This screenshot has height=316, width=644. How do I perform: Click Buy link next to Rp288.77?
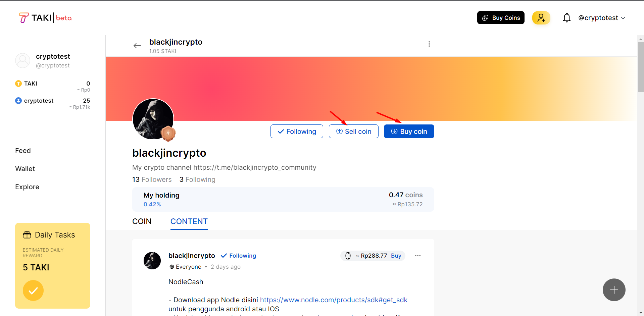[396, 256]
